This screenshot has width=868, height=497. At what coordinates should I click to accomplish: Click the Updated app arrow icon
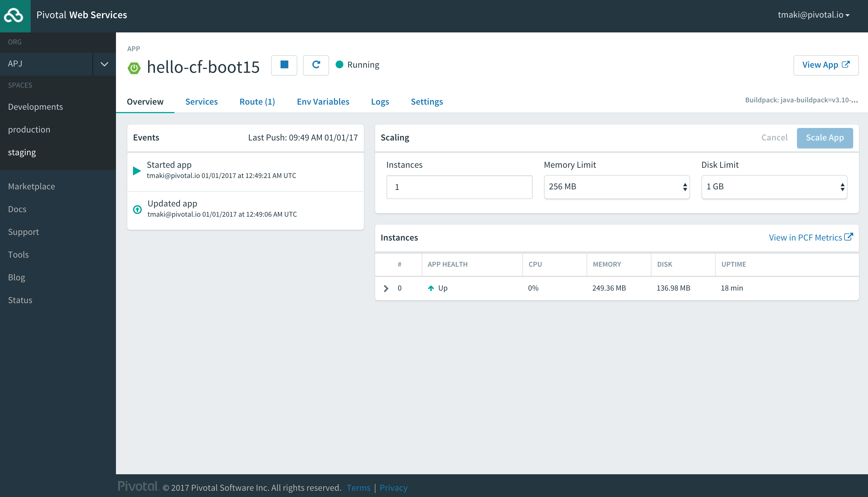tap(137, 209)
